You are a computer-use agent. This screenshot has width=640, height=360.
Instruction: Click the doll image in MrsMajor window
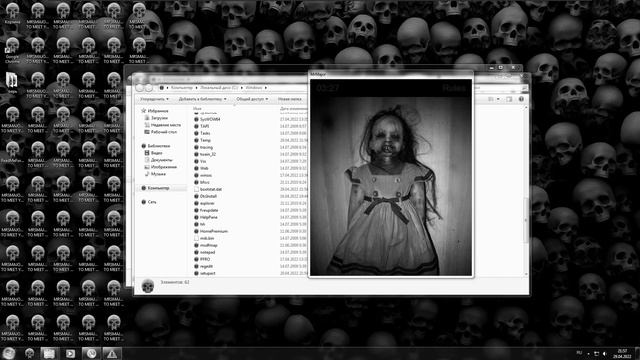pos(391,186)
